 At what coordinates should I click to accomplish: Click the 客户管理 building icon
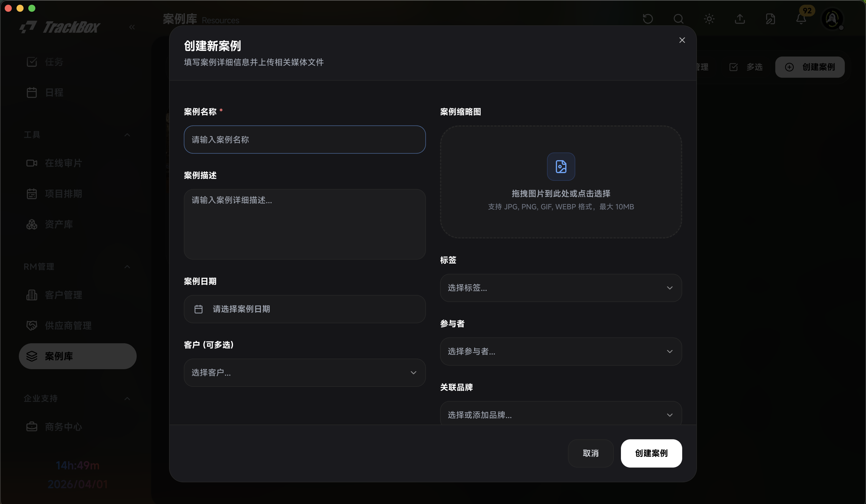(x=32, y=295)
